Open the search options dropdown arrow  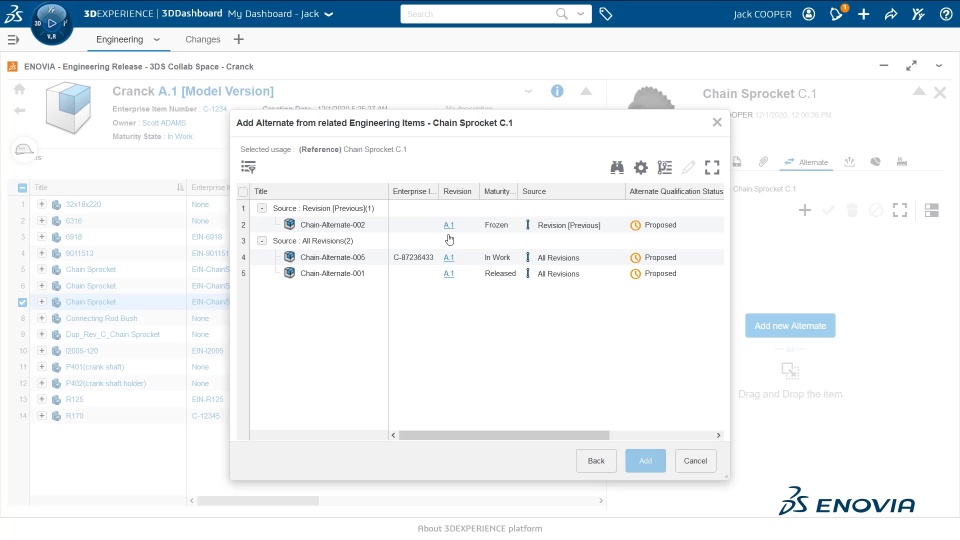pos(580,13)
